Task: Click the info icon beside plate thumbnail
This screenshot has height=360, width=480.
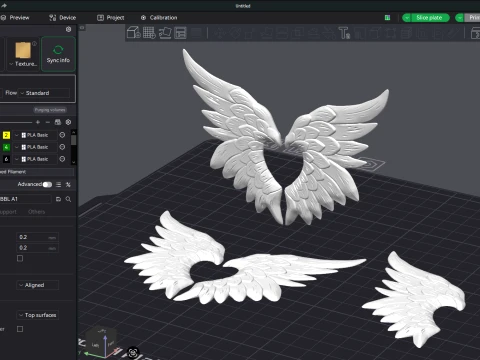Action: click(x=34, y=43)
